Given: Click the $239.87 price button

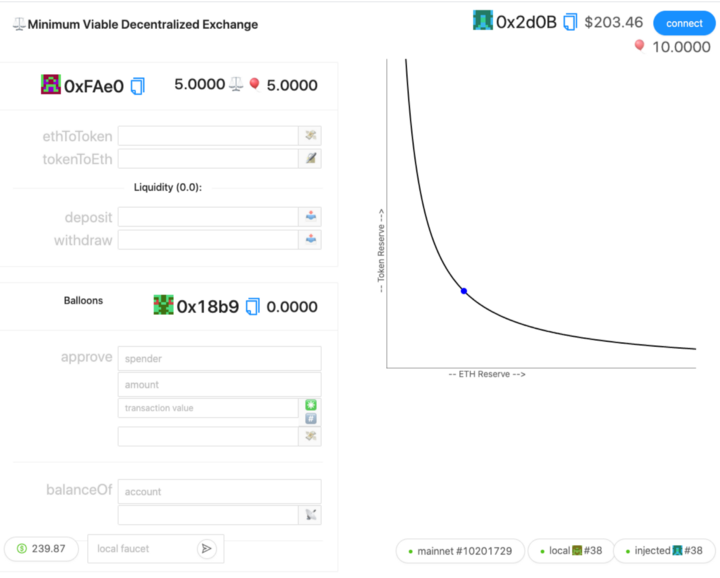Looking at the screenshot, I should click(41, 548).
